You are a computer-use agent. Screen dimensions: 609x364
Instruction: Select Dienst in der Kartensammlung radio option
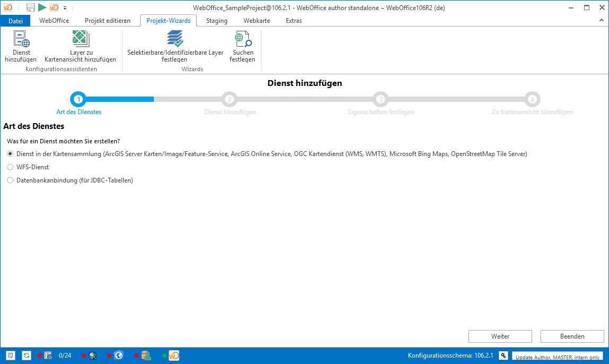click(10, 154)
